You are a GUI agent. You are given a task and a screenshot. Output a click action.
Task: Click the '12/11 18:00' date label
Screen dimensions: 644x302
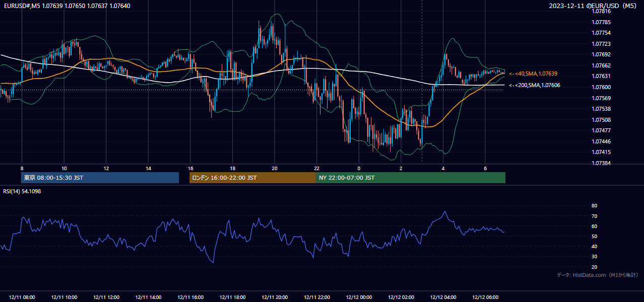(x=232, y=297)
